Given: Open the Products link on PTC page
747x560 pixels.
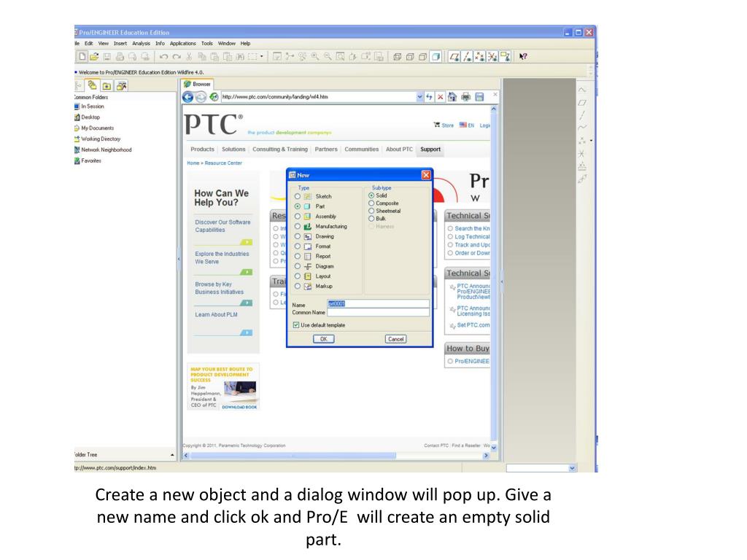Looking at the screenshot, I should click(203, 149).
